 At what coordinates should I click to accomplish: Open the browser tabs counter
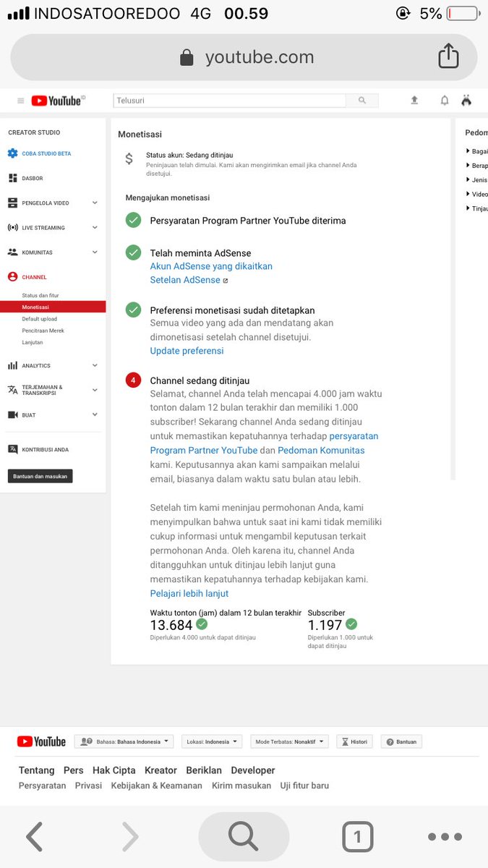click(358, 837)
